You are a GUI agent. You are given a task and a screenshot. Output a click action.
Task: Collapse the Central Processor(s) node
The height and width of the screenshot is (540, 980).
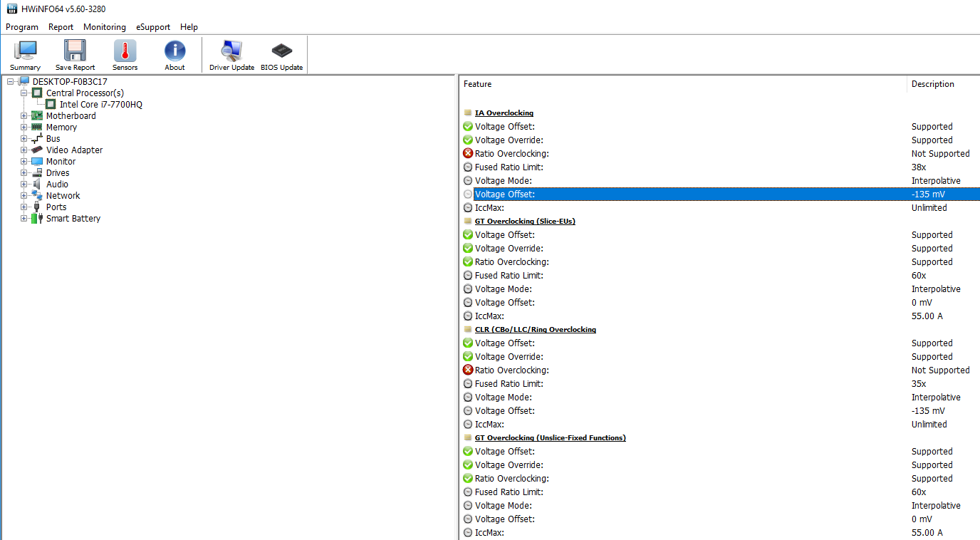coord(24,93)
